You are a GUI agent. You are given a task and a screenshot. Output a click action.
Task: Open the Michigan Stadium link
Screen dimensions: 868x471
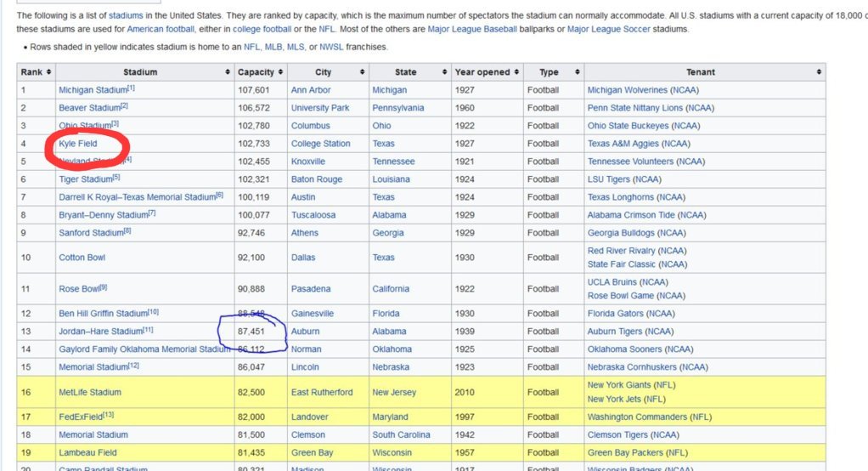[x=93, y=90]
